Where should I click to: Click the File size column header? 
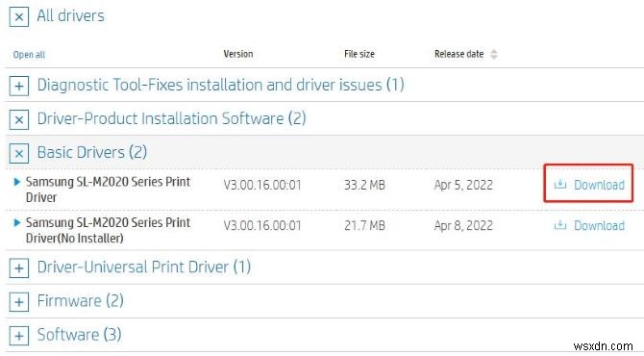[359, 54]
